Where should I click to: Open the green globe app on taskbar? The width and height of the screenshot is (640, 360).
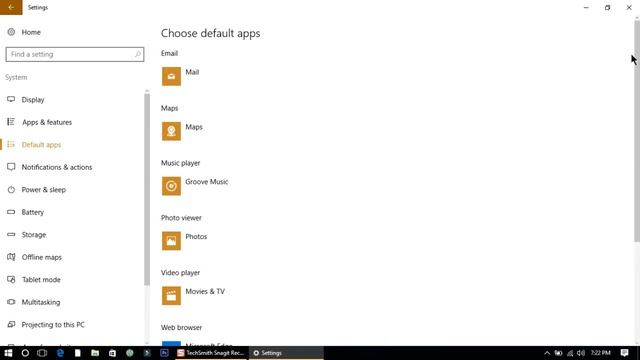coord(130,353)
